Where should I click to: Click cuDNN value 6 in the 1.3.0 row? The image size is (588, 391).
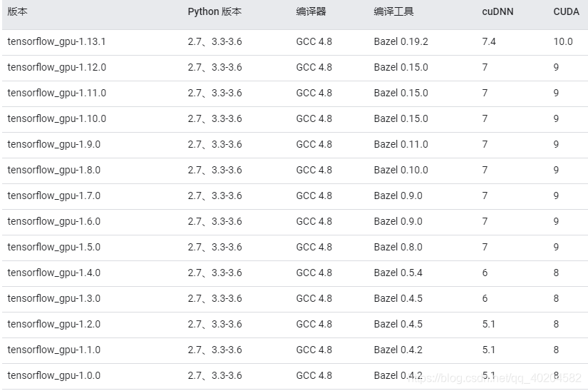point(485,299)
